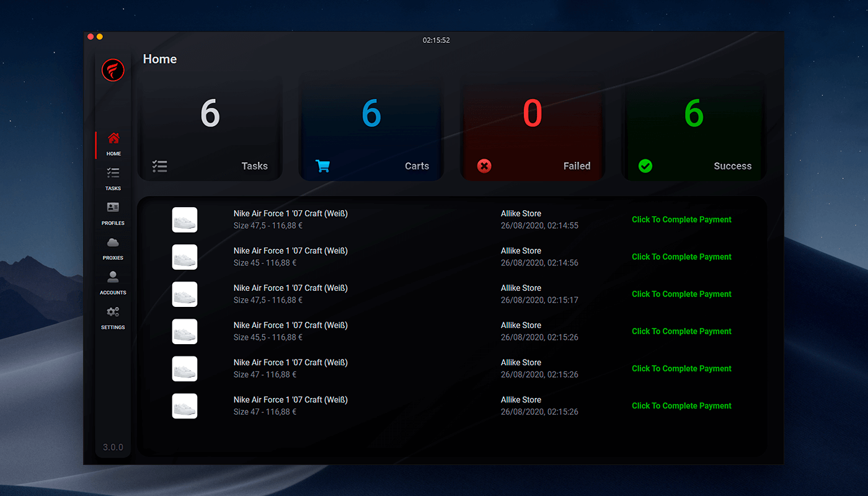Click the red X Failed icon
868x496 pixels.
coord(484,166)
